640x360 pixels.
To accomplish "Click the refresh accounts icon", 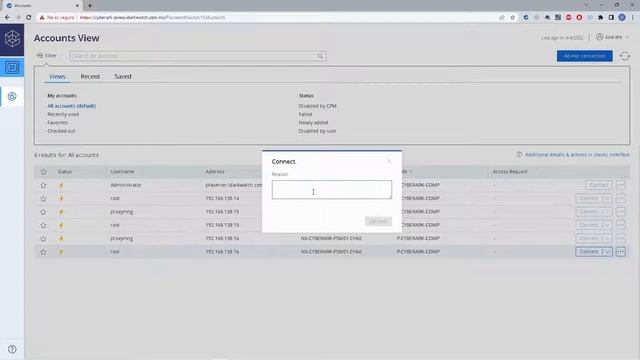I will click(625, 56).
